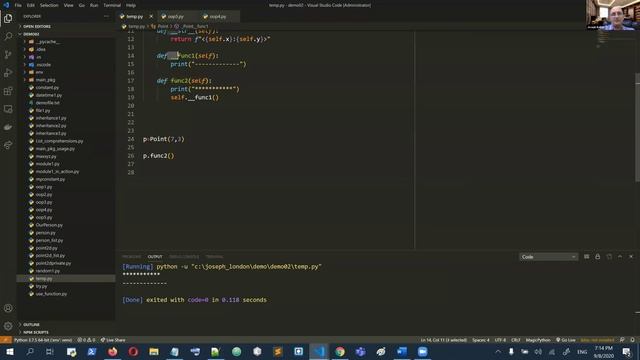
Task: Open the Selection menu
Action: tap(49, 5)
